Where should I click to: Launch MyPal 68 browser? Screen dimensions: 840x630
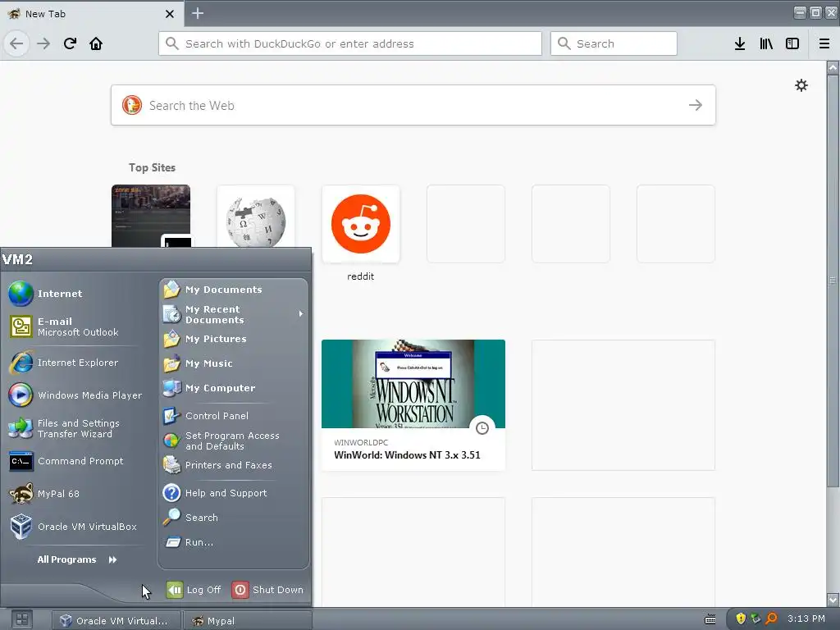coord(76,494)
